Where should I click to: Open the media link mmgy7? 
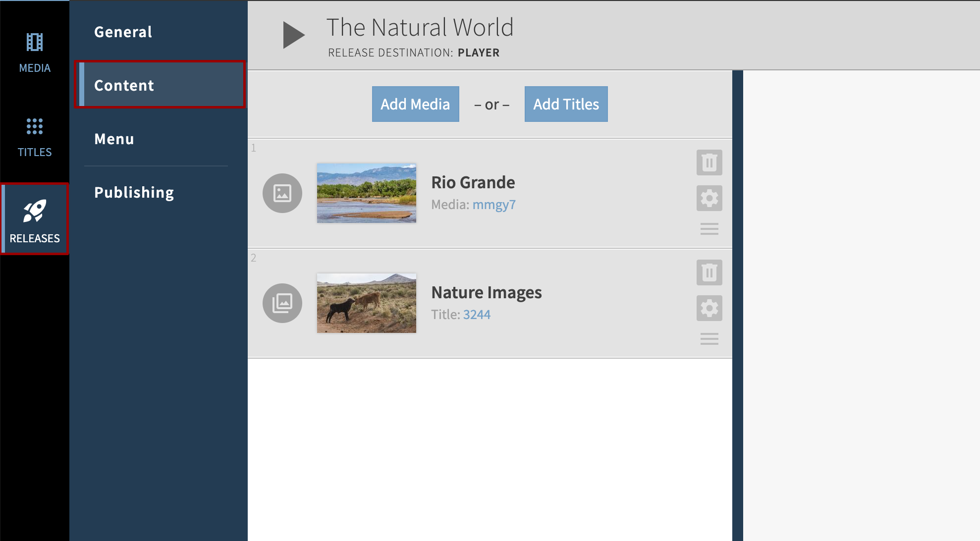[x=493, y=204]
